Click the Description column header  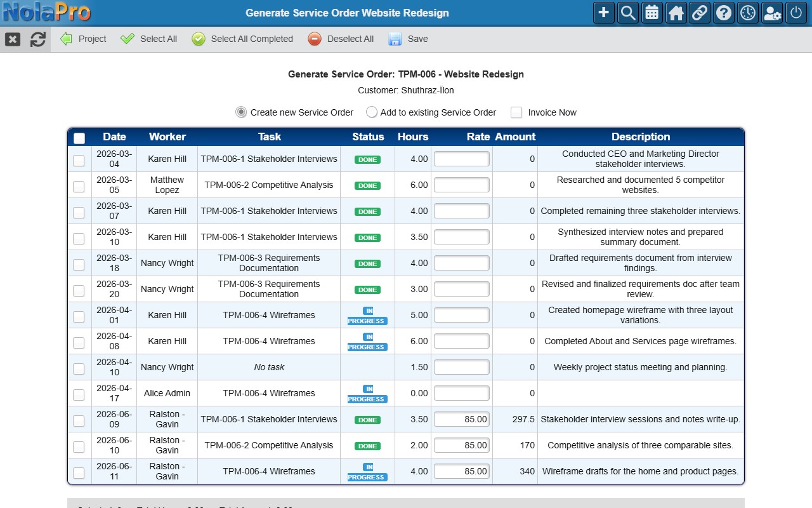click(x=641, y=137)
